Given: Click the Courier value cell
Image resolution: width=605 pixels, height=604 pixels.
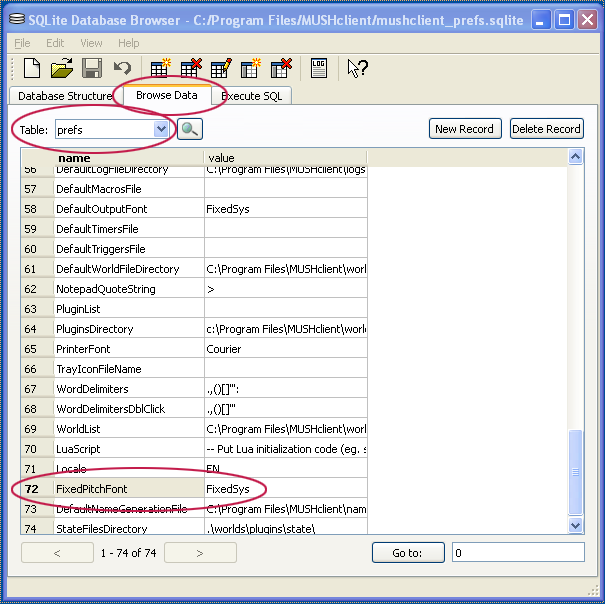Looking at the screenshot, I should coord(286,349).
